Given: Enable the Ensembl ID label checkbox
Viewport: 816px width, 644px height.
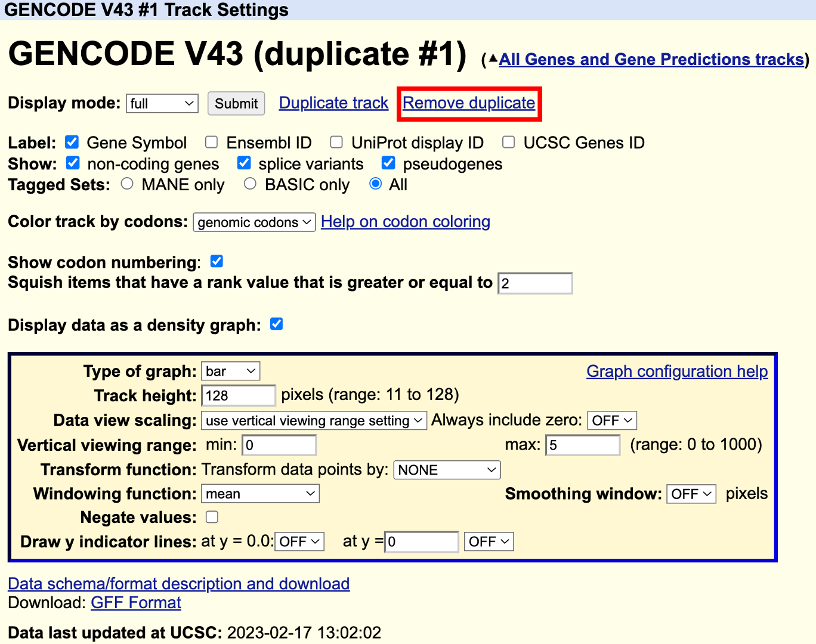Looking at the screenshot, I should 211,142.
